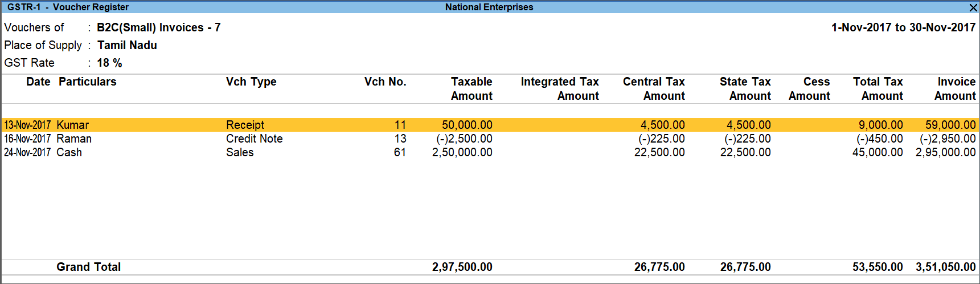
Task: Click the 18 % GST rate value
Action: click(x=109, y=63)
